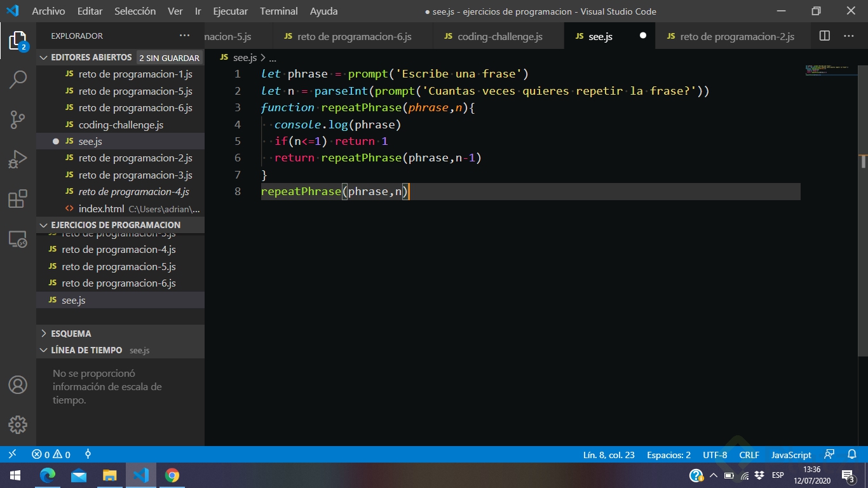Open Windows Start menu

click(15, 475)
